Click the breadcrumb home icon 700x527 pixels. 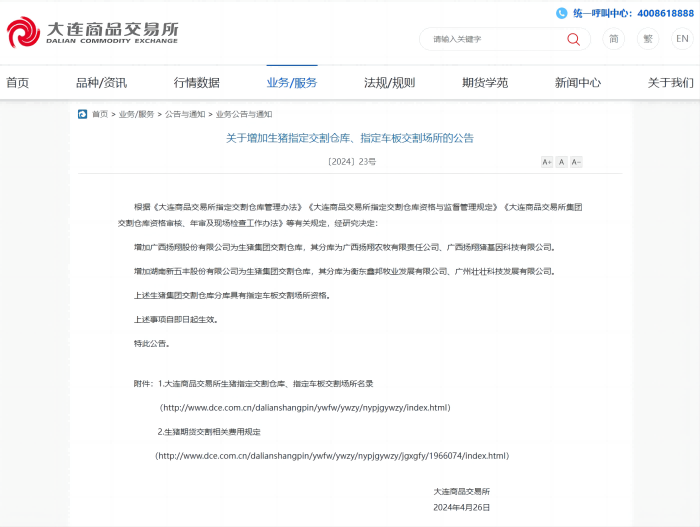coord(82,114)
